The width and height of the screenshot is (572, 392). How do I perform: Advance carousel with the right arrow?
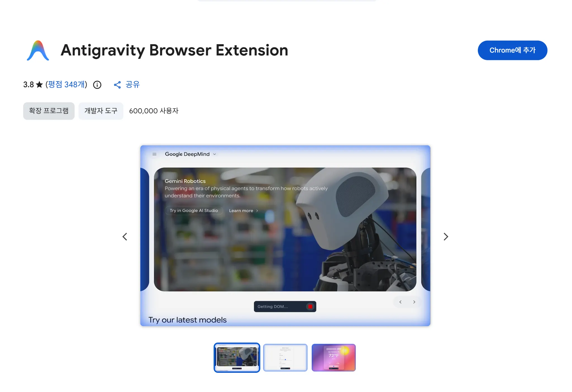[x=446, y=237]
